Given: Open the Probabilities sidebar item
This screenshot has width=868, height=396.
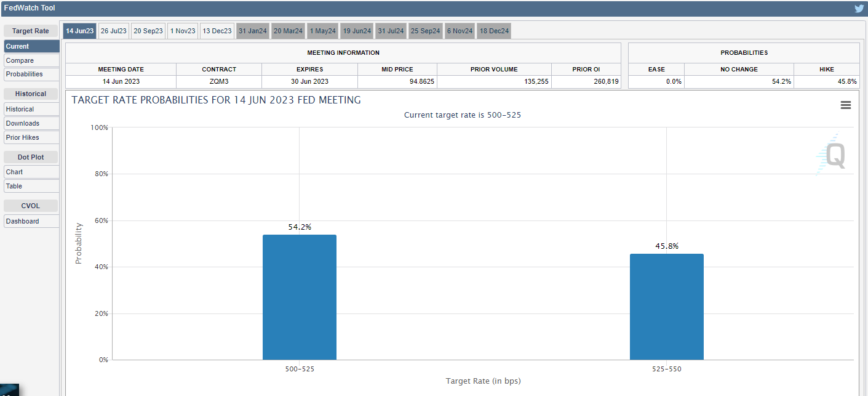Looking at the screenshot, I should 31,74.
